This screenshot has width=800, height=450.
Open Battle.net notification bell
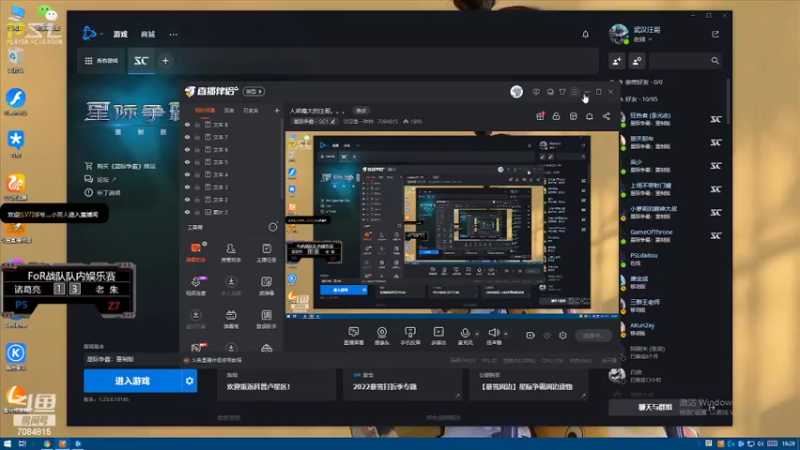tap(585, 34)
